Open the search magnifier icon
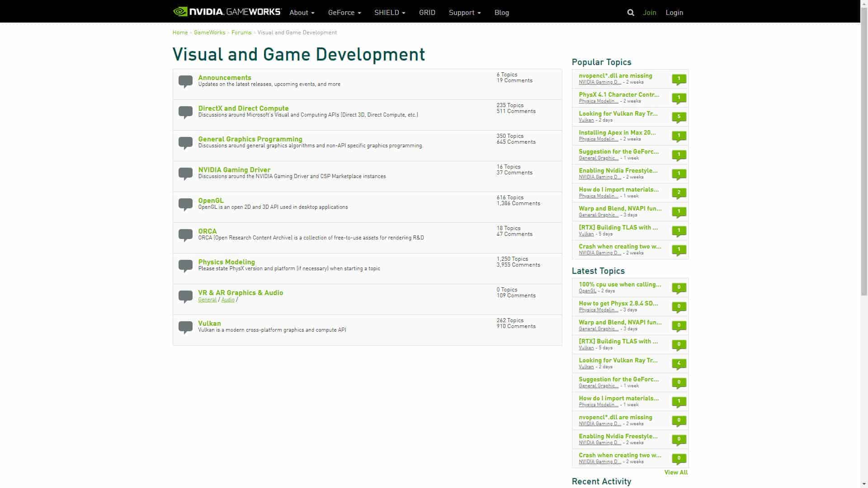 coord(631,12)
